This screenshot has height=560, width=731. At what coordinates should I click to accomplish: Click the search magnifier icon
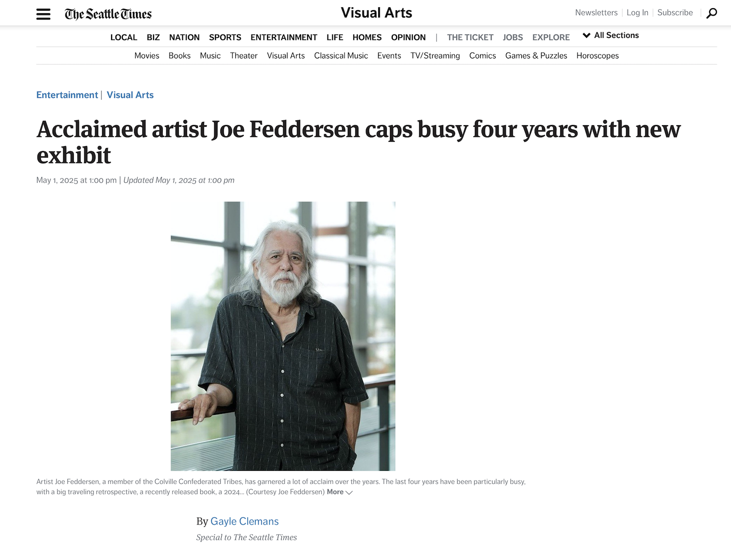click(712, 13)
